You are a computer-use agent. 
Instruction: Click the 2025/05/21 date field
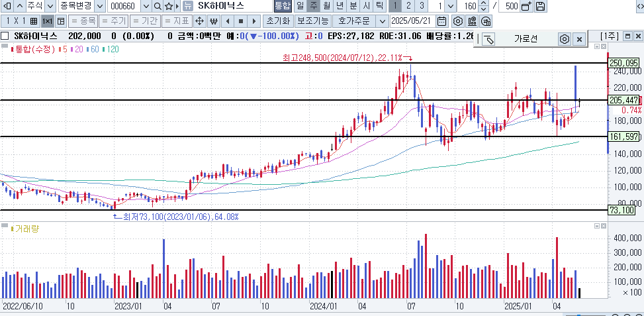413,21
